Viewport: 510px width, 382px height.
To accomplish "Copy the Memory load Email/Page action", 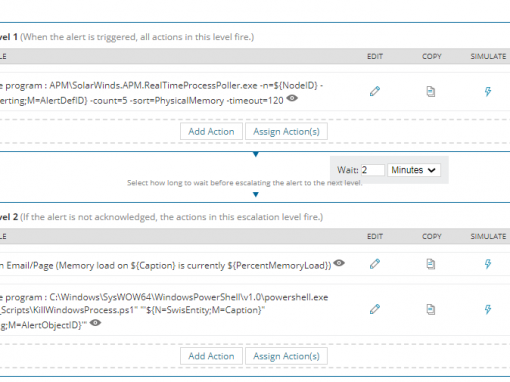I will click(431, 264).
